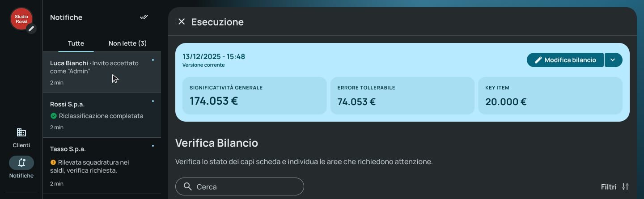Click the Cerca search field

click(240, 186)
